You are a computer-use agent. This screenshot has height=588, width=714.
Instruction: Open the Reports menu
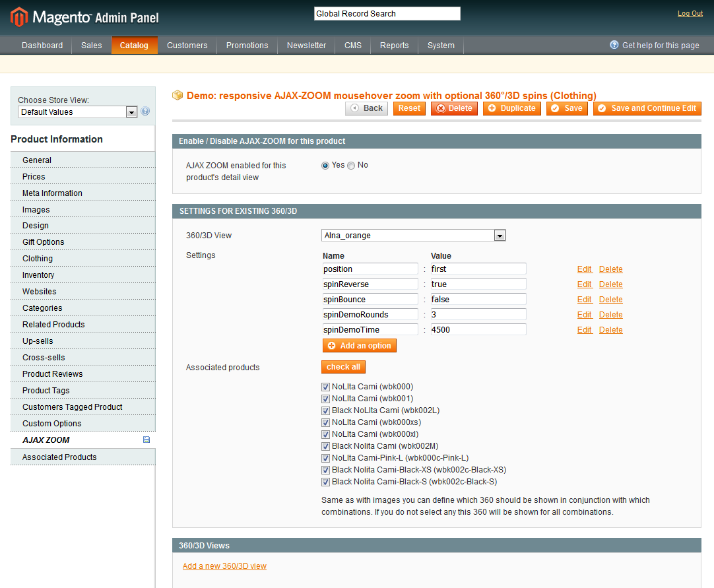pos(395,45)
